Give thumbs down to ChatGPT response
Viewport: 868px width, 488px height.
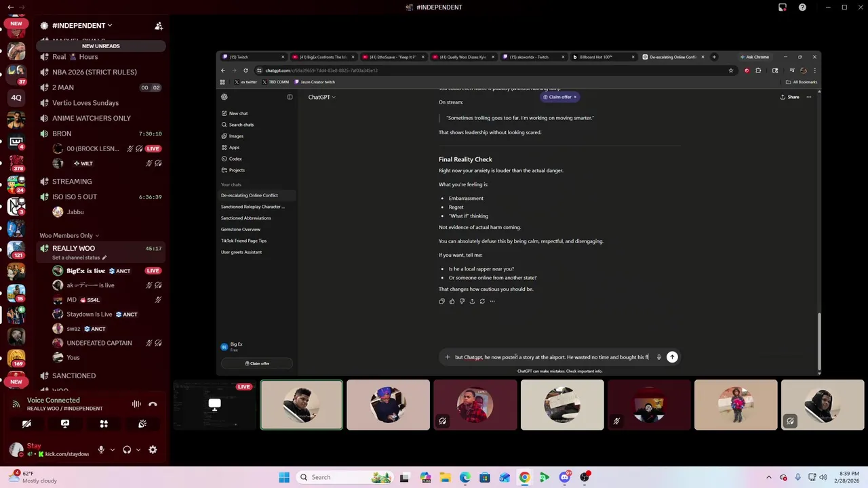tap(462, 301)
